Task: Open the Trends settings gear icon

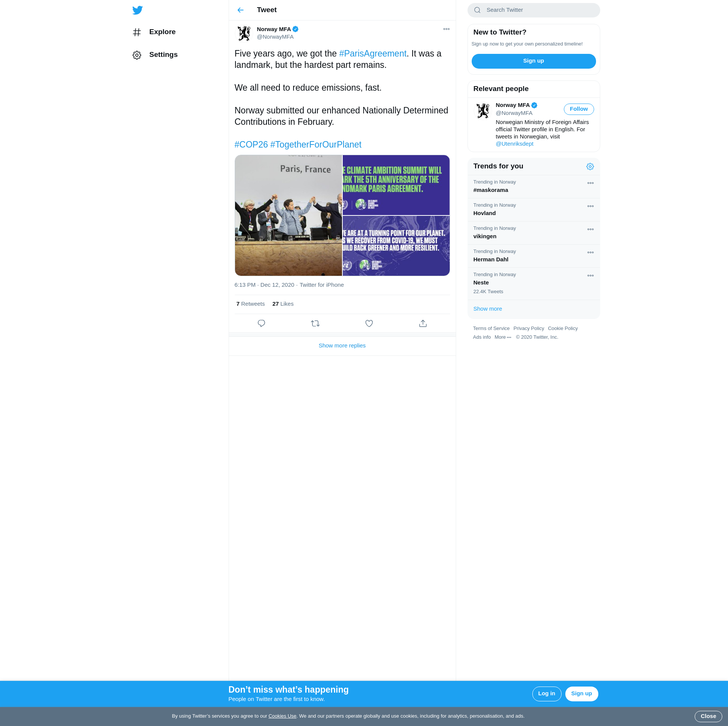Action: [590, 167]
